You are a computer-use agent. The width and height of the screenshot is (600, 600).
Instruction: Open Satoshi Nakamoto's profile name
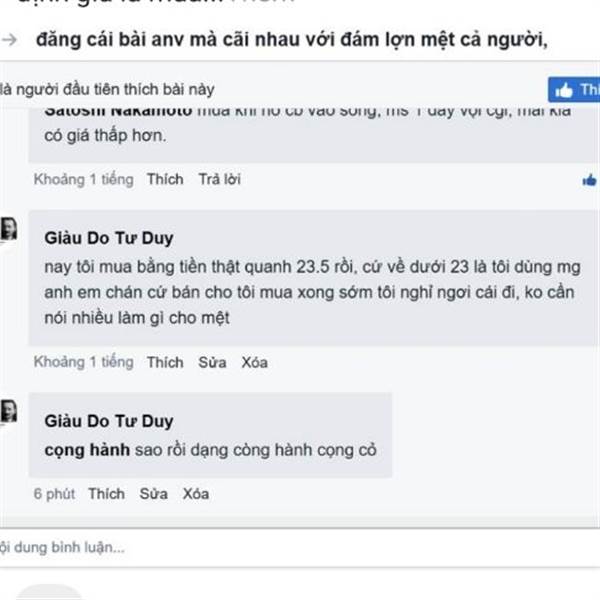click(118, 112)
